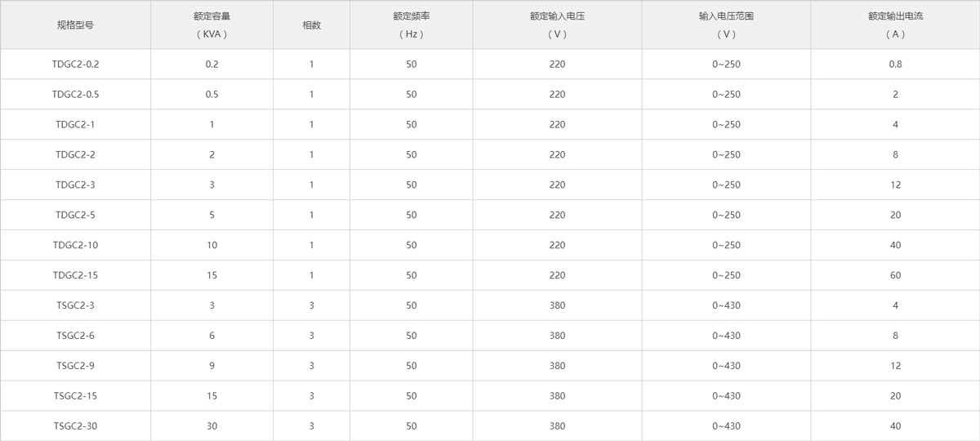Select the 60 output current cell

click(895, 275)
